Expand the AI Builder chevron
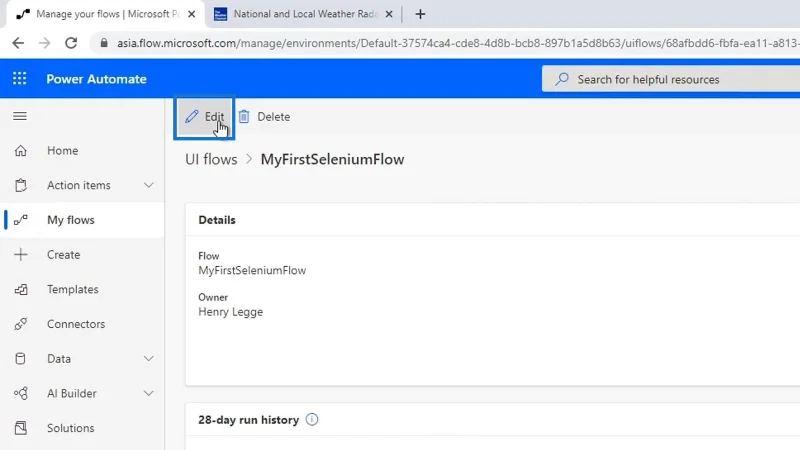 pos(148,393)
